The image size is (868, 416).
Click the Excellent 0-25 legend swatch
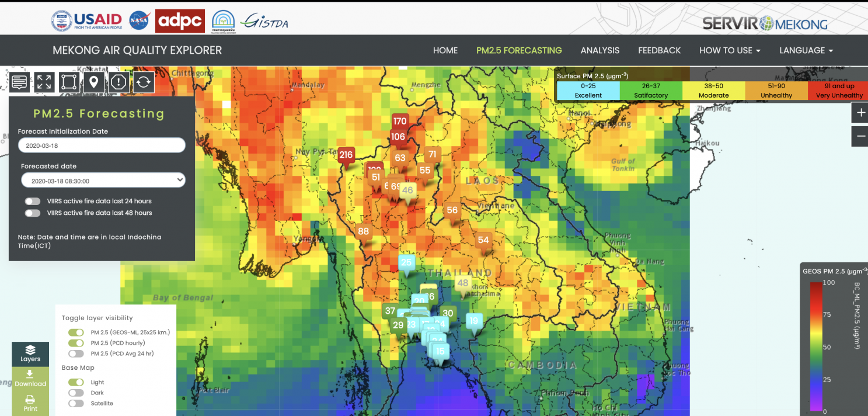point(588,91)
